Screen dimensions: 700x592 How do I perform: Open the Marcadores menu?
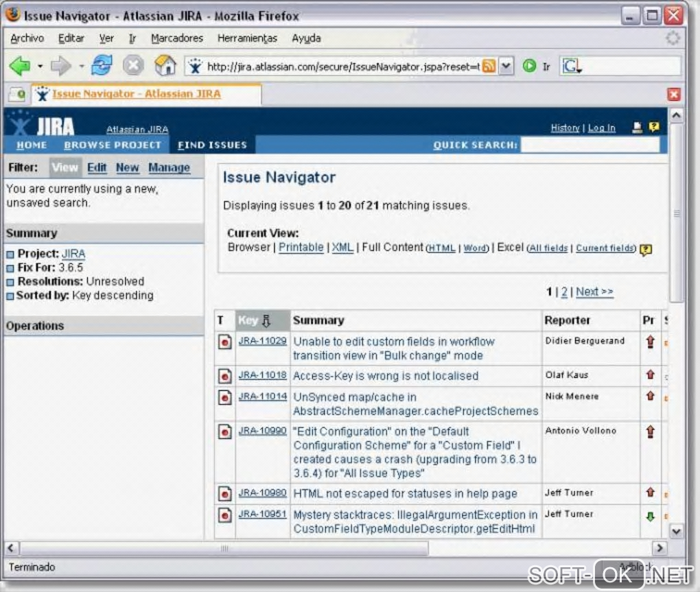click(x=177, y=38)
